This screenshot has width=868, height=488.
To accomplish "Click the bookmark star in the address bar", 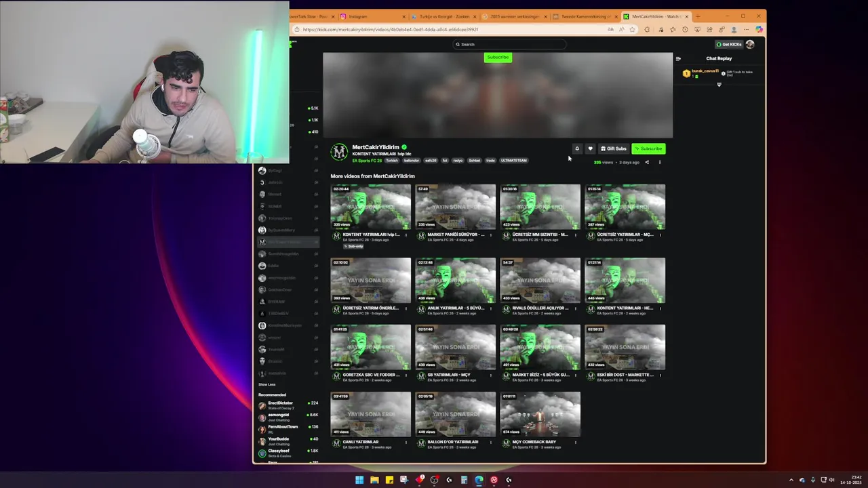I will click(633, 29).
